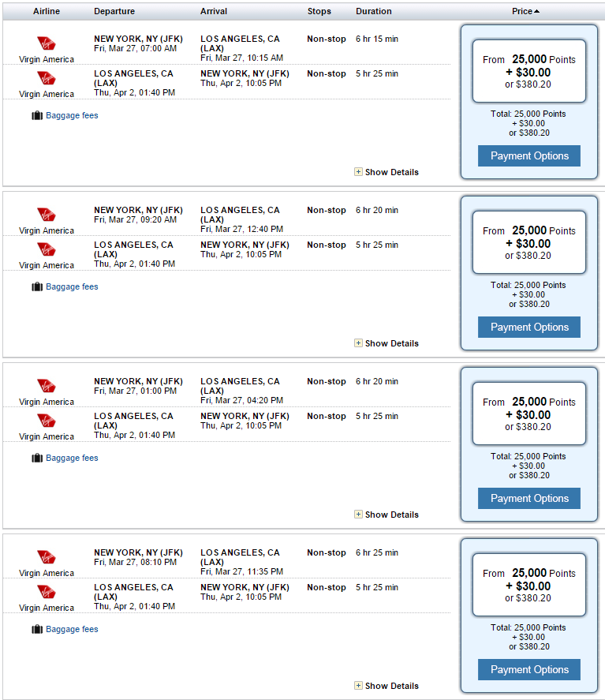Click the suitcase icon in the 08:10 PM result
The width and height of the screenshot is (605, 700).
click(x=37, y=630)
